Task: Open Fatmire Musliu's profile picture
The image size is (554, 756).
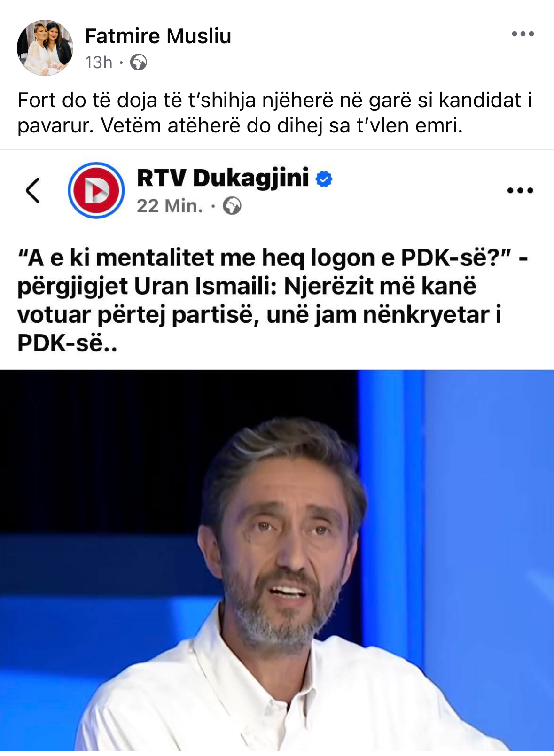Action: (x=45, y=48)
